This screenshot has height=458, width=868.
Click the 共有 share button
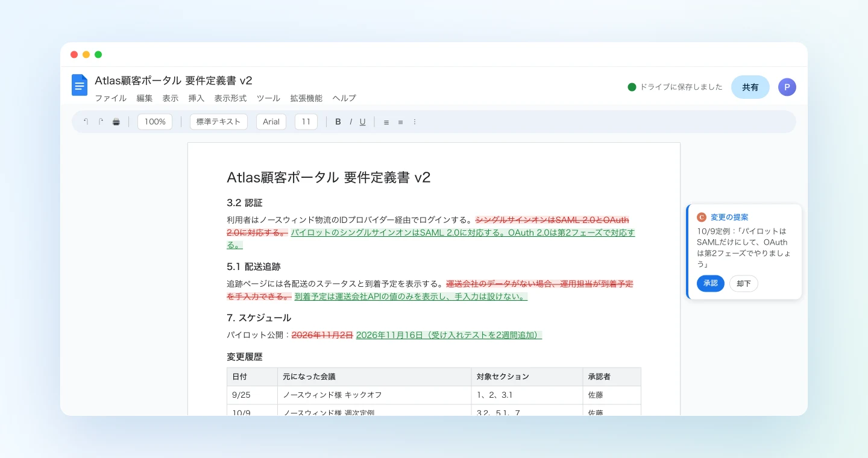click(750, 87)
